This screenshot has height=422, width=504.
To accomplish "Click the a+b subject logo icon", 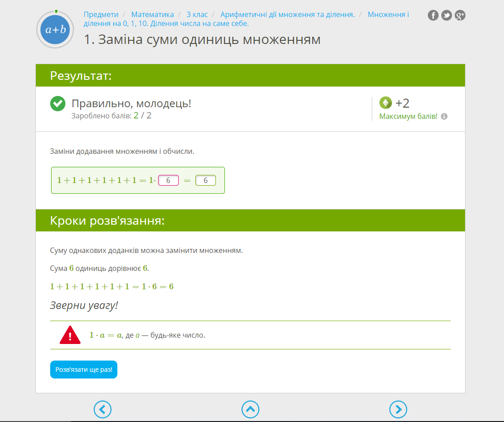I will (x=56, y=30).
